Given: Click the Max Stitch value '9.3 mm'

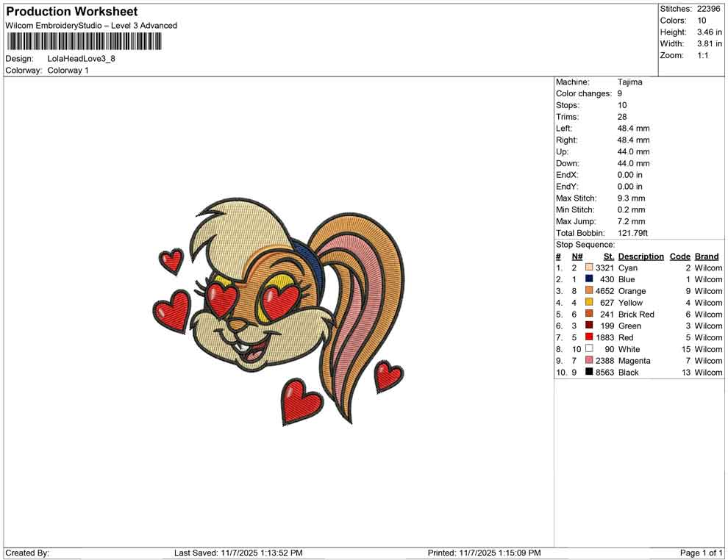Looking at the screenshot, I should 631,198.
